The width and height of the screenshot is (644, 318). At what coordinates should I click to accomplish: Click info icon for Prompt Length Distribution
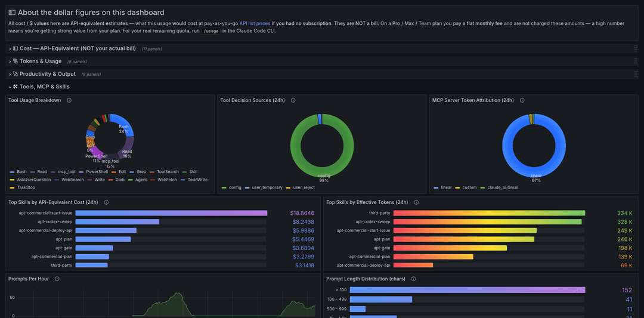tap(413, 279)
